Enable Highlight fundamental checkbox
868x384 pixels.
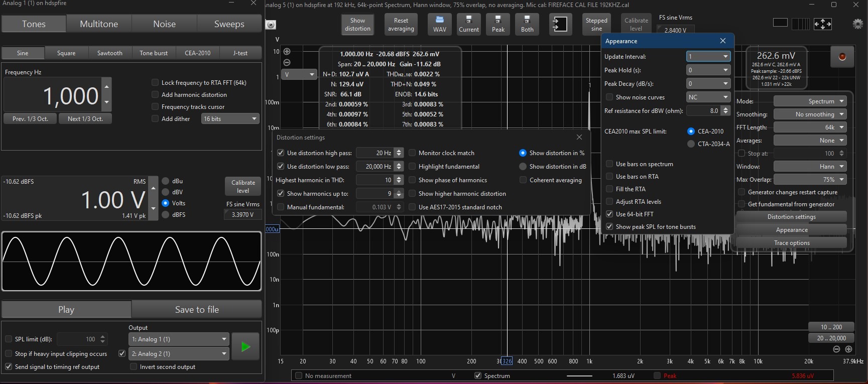point(412,166)
